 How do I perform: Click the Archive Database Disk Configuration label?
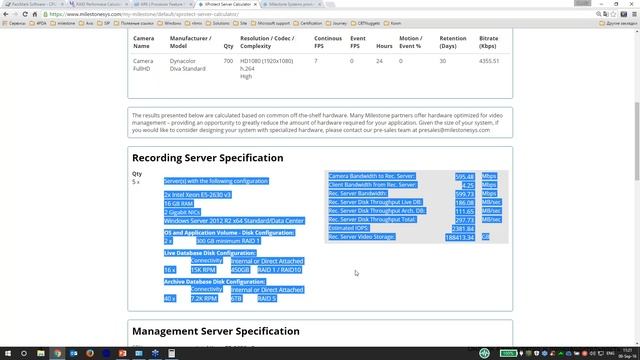[x=215, y=282]
